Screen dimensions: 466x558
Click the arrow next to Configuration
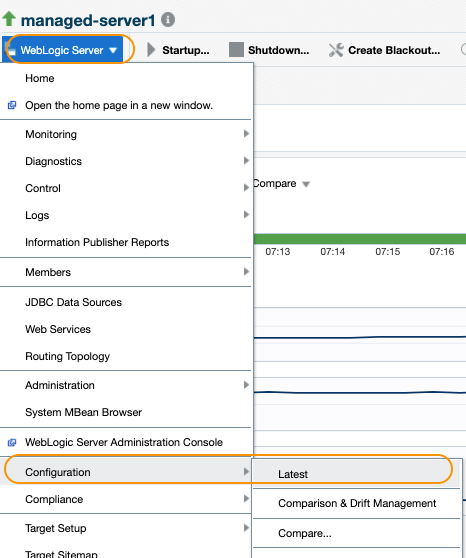[x=246, y=472]
